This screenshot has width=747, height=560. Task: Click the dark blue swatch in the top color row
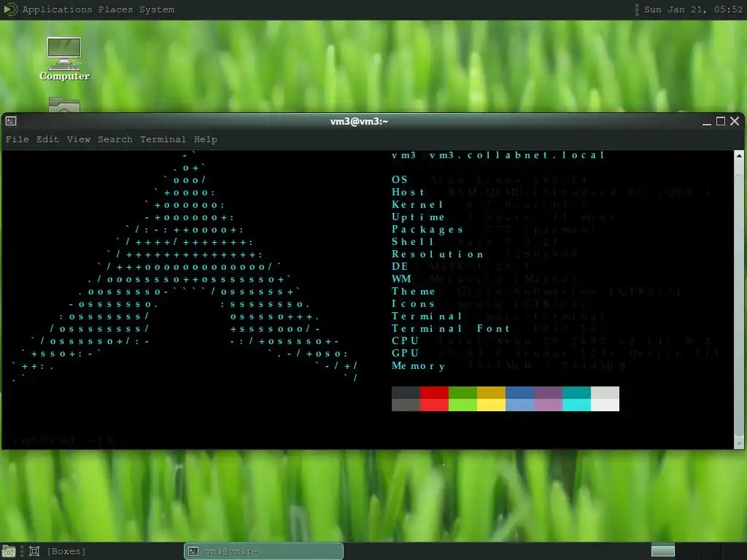[x=519, y=393]
